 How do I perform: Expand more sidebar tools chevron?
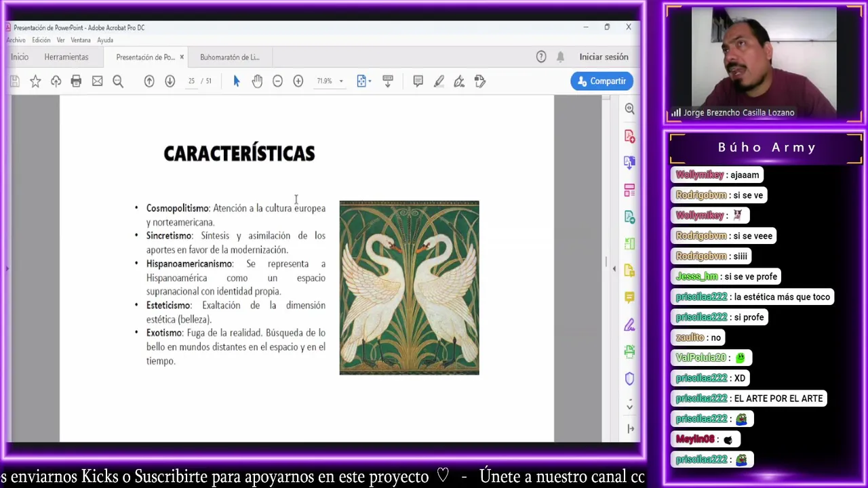click(629, 406)
